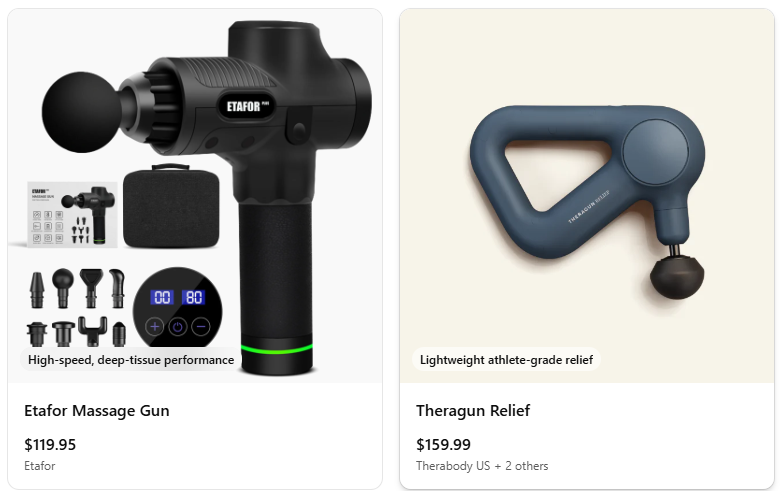Click the Etafor seller name
This screenshot has width=782, height=491.
tap(39, 466)
